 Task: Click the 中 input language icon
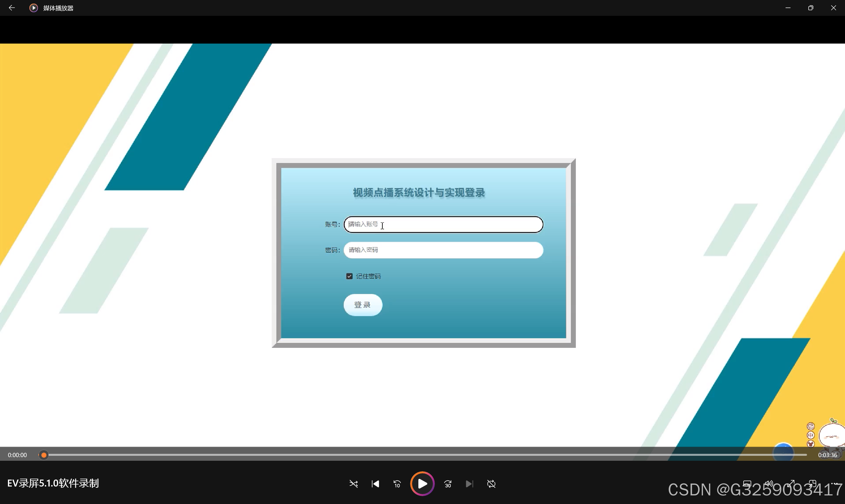coord(811,435)
